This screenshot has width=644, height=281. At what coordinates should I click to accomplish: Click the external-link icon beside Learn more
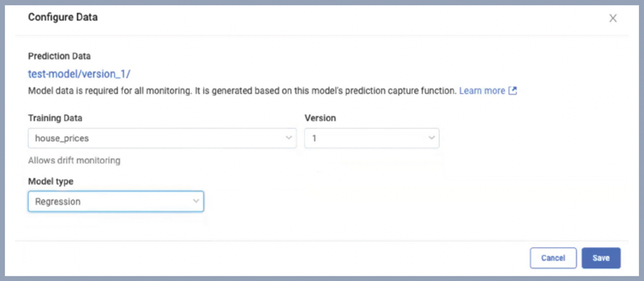[513, 90]
